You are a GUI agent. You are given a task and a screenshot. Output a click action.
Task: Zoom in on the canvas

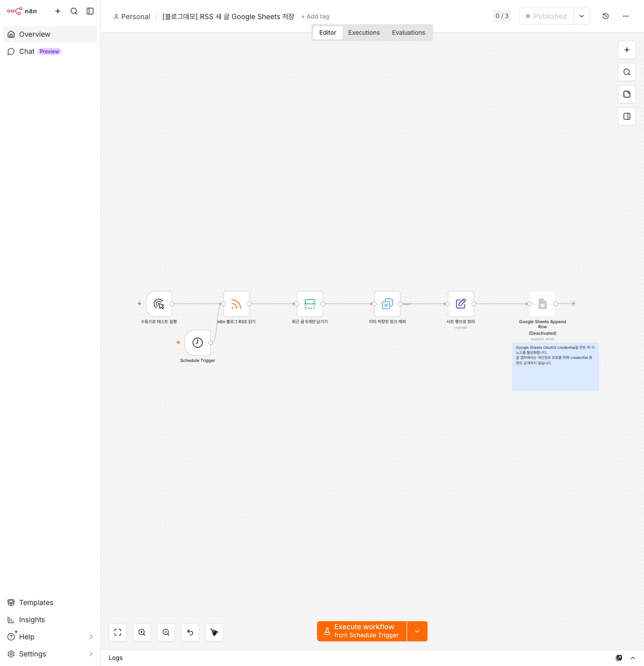142,632
